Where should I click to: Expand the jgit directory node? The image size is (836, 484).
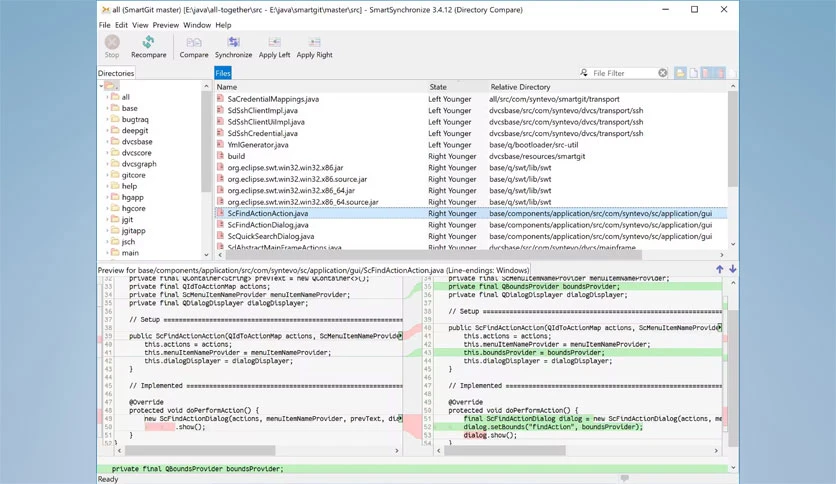pyautogui.click(x=107, y=220)
